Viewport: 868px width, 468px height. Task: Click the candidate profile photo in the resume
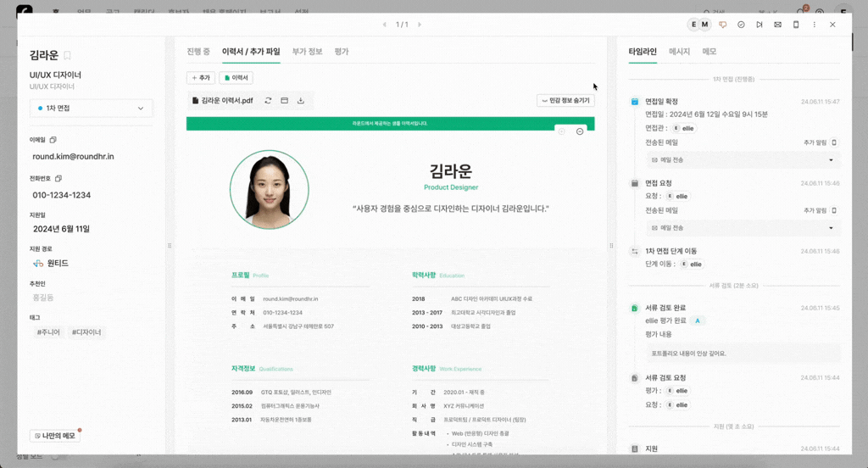click(x=270, y=189)
